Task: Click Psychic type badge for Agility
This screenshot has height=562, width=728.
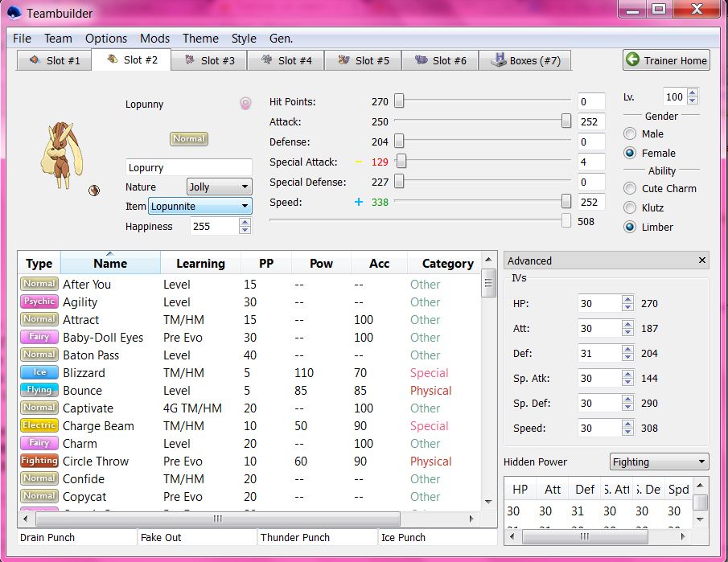Action: pos(39,302)
